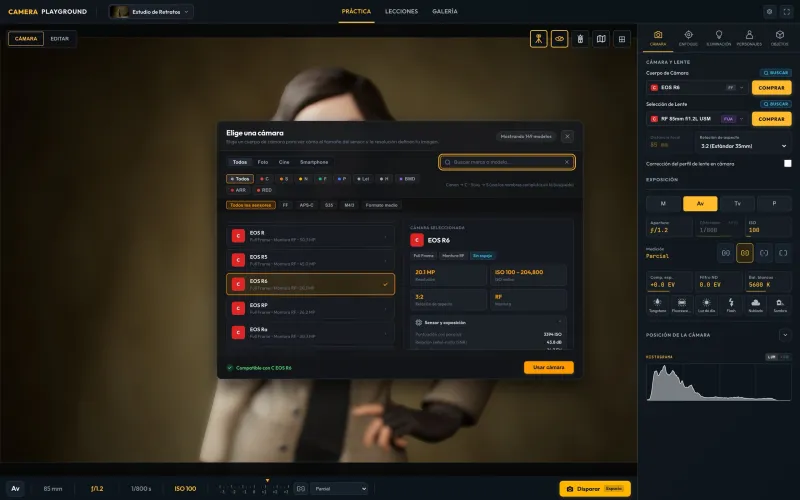Collapse Sensor y exposición section
Viewport: 800px width, 500px height.
(x=560, y=322)
